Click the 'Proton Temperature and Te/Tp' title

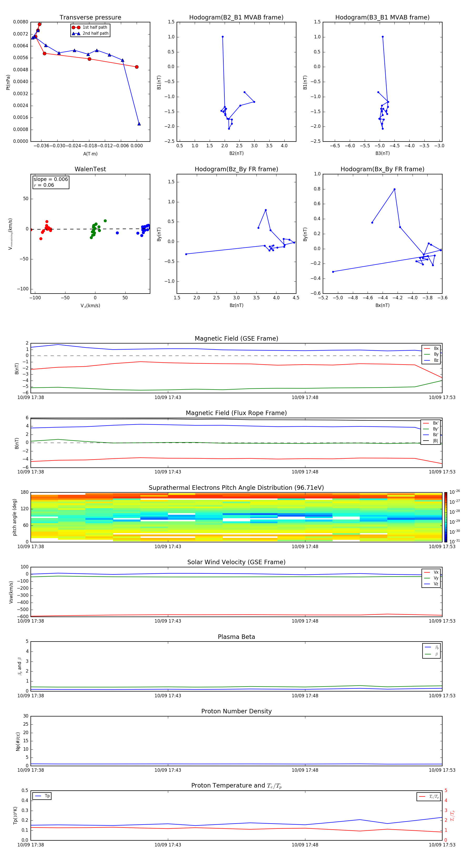(x=236, y=786)
